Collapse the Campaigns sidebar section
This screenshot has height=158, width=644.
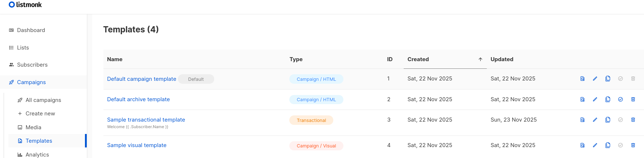(x=31, y=82)
